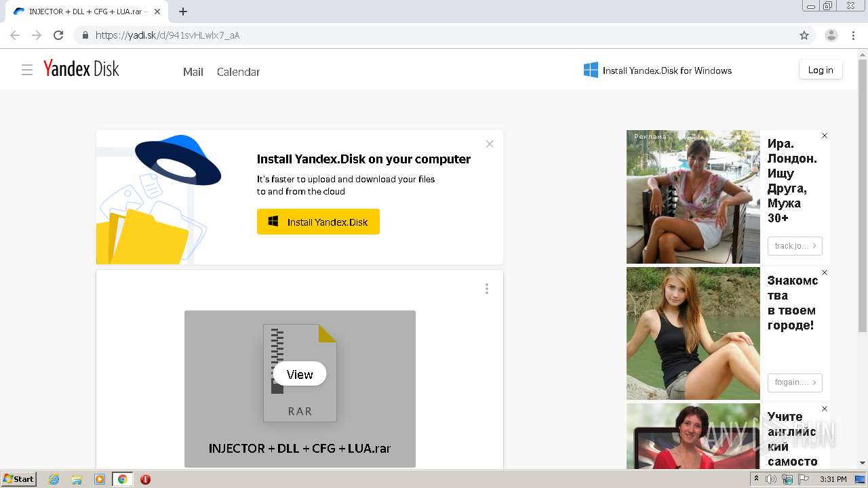Open Windows Explorer from taskbar
The height and width of the screenshot is (488, 868).
pyautogui.click(x=77, y=479)
